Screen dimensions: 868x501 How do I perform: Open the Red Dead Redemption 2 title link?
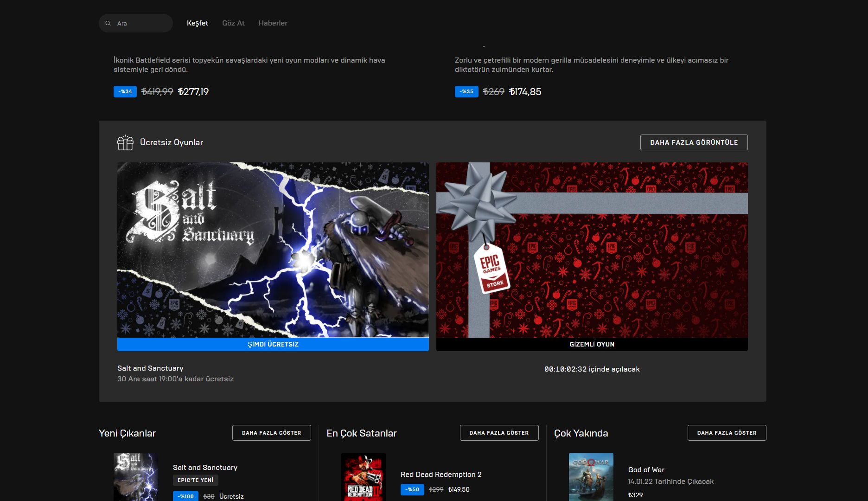441,474
